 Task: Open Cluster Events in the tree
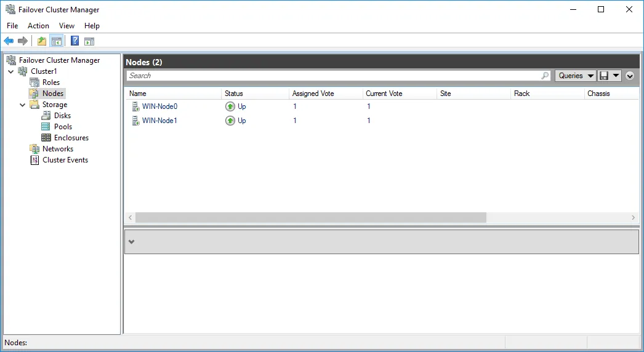tap(65, 160)
